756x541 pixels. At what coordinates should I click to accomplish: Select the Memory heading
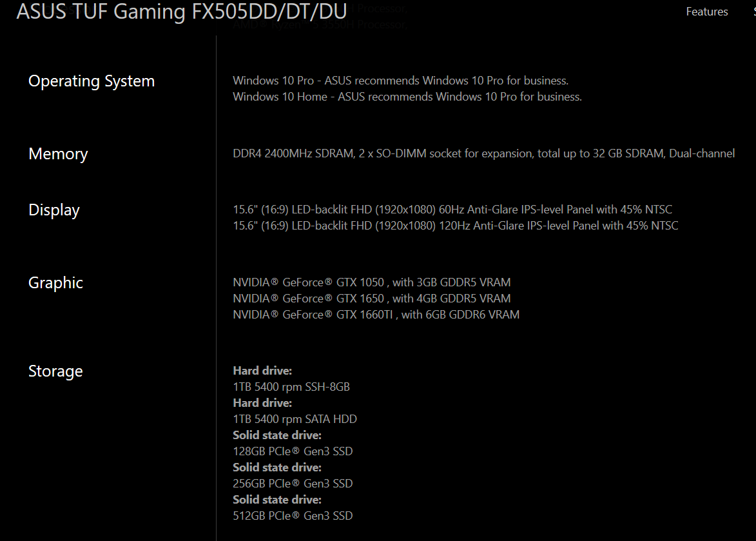tap(59, 154)
